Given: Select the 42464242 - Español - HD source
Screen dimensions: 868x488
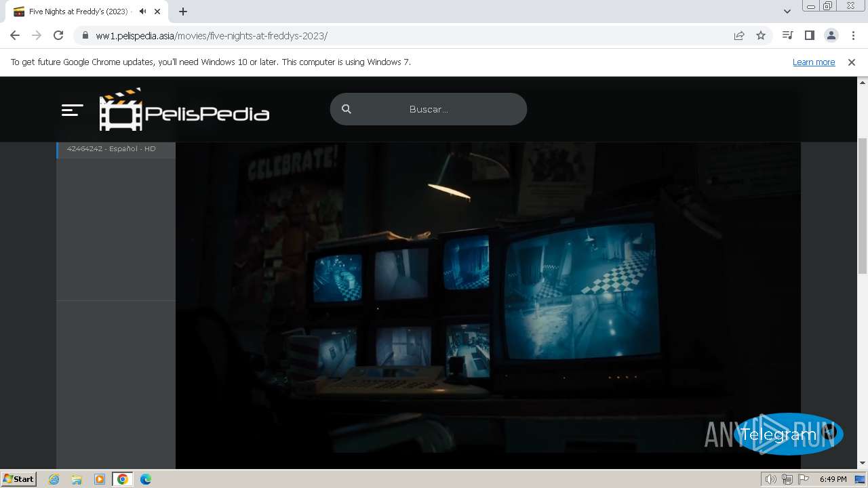Looking at the screenshot, I should (116, 148).
